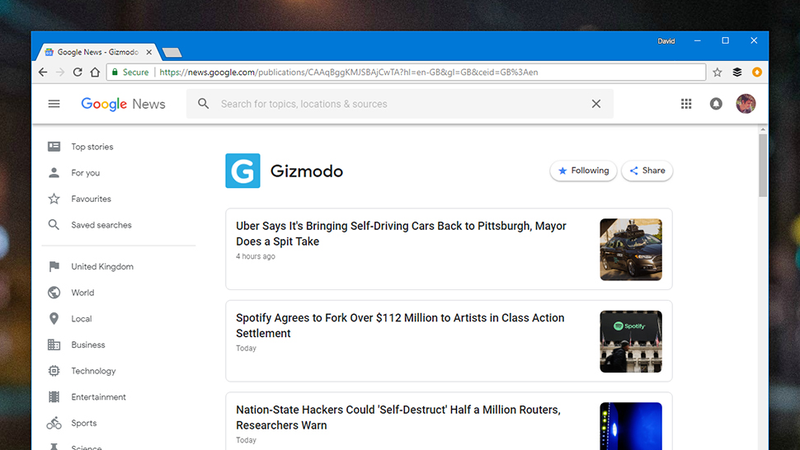Click the Entertainment film icon
The image size is (800, 450).
pyautogui.click(x=54, y=396)
